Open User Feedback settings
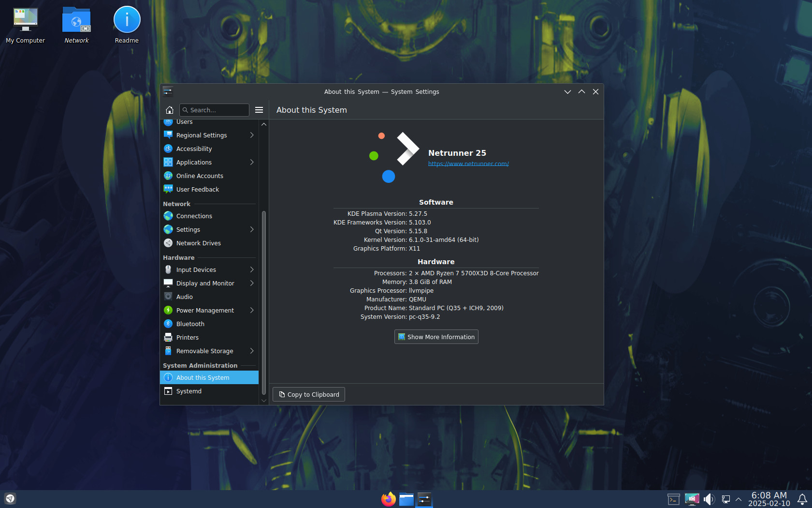Image resolution: width=812 pixels, height=508 pixels. pos(209,189)
